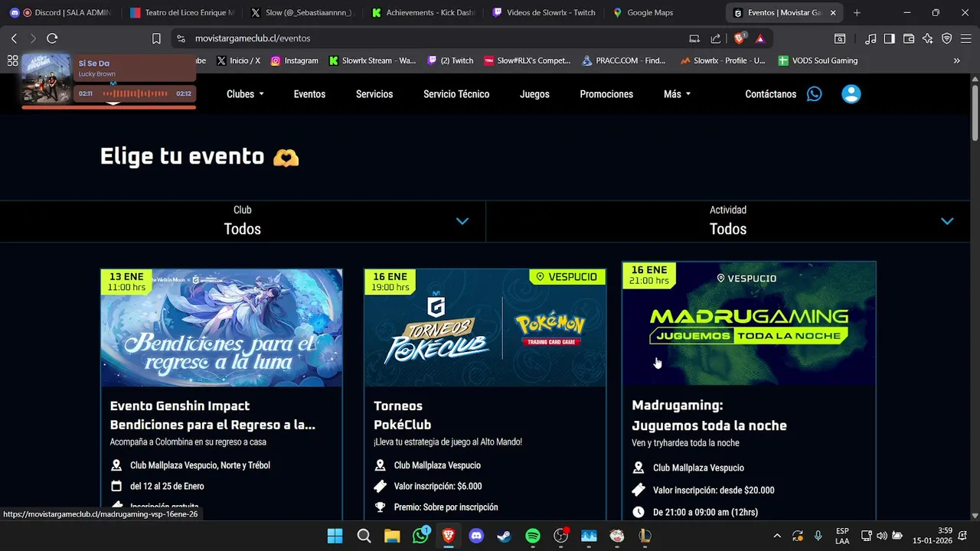Open Discord from the taskbar
Image resolution: width=980 pixels, height=551 pixels.
[476, 536]
